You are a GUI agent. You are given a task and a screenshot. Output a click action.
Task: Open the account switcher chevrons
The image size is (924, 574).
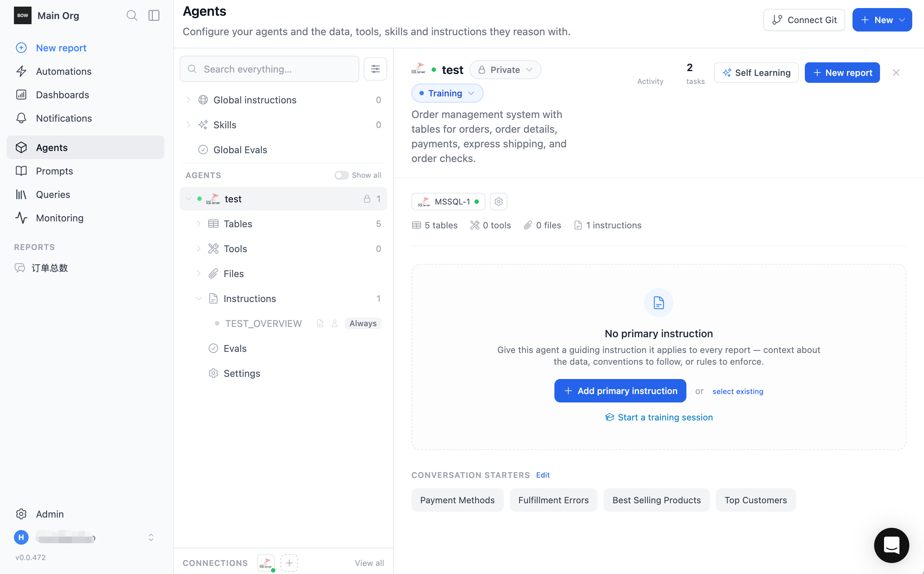coord(151,537)
